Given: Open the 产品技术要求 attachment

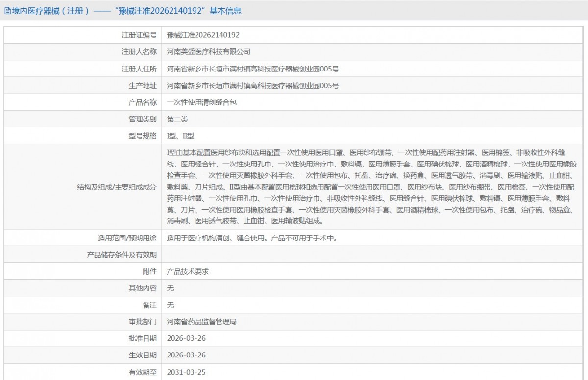Looking at the screenshot, I should click(x=188, y=271).
